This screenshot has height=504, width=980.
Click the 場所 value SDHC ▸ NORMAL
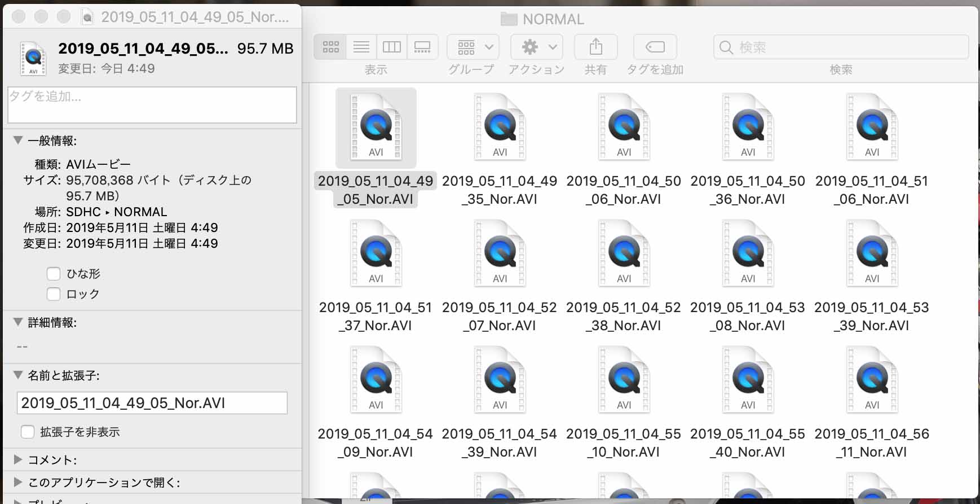(117, 212)
